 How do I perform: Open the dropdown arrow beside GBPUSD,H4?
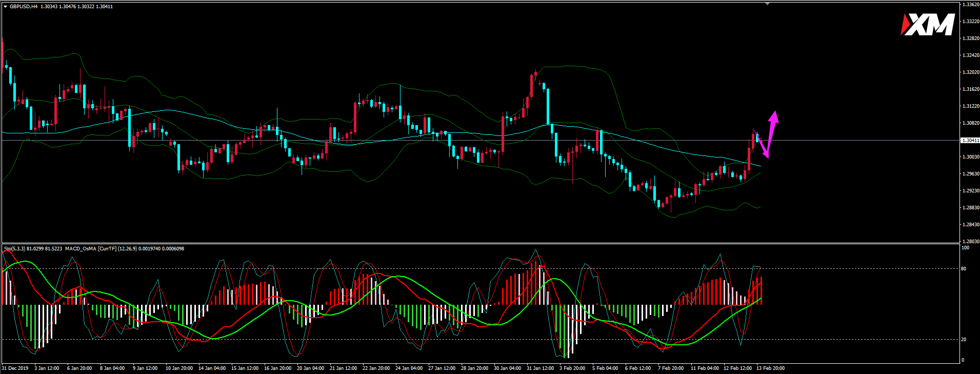5,7
